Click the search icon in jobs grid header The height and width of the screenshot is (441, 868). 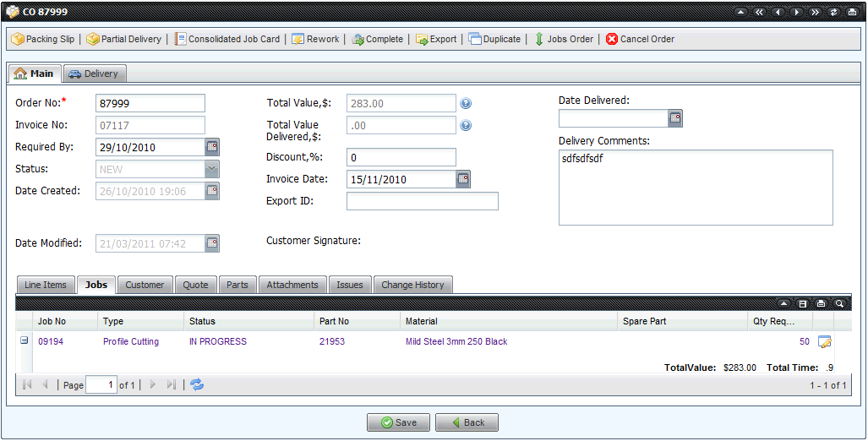[839, 303]
